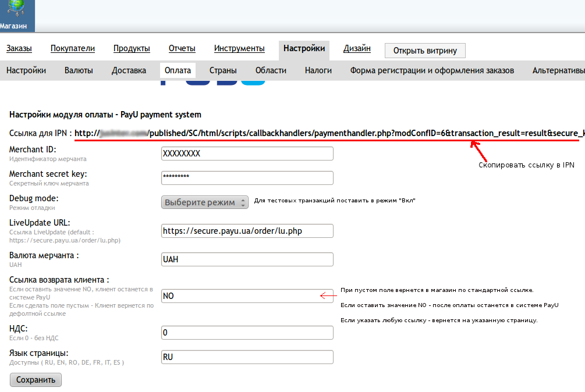Focus the LiveUpdate URL input field

click(x=247, y=231)
